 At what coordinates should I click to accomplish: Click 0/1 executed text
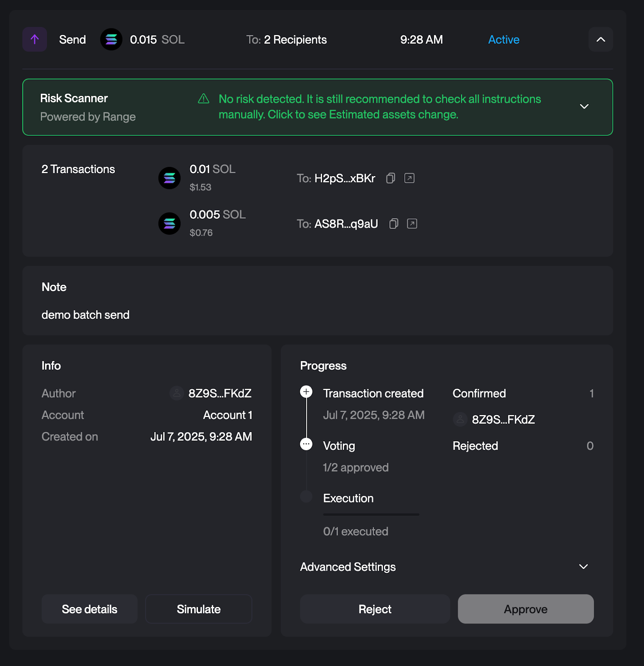point(356,531)
